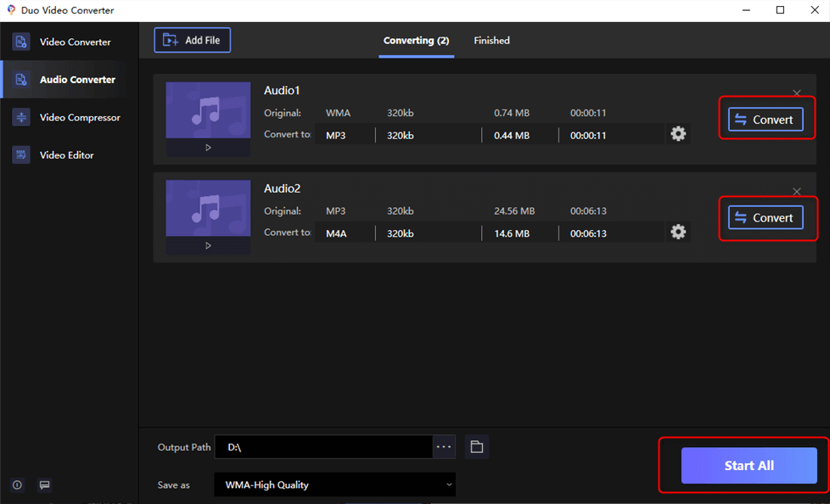
Task: Click the Audio Converter sidebar icon
Action: pos(21,80)
